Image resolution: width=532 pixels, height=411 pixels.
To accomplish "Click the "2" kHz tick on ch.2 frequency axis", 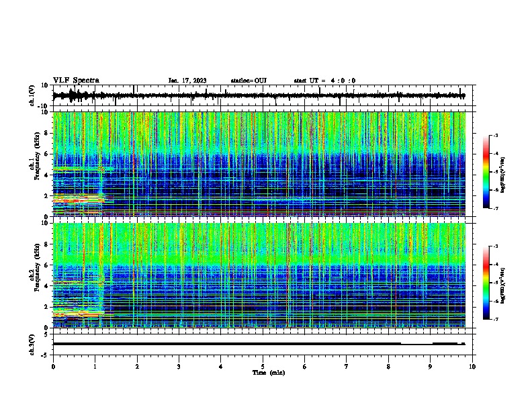I will (x=46, y=307).
